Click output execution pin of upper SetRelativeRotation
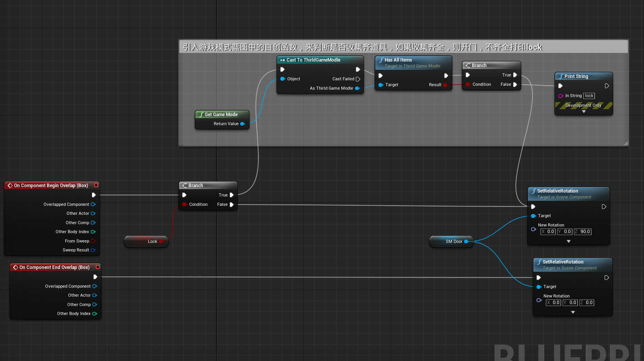This screenshot has height=361, width=644. pos(604,207)
